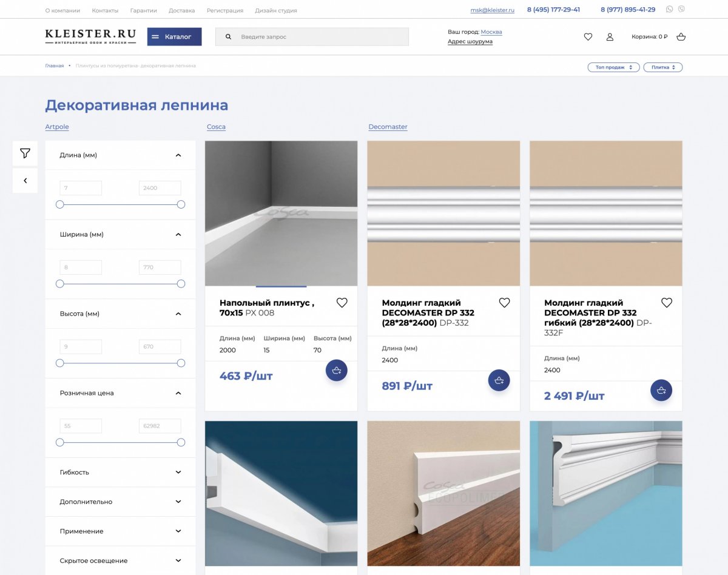Focus price maximum field 62982
728x575 pixels.
click(x=160, y=426)
